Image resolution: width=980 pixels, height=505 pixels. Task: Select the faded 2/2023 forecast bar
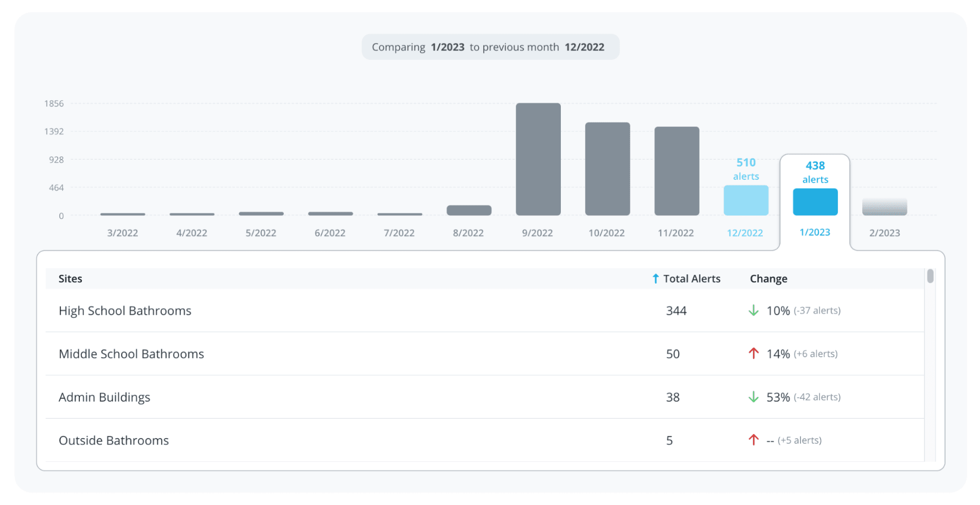(884, 207)
